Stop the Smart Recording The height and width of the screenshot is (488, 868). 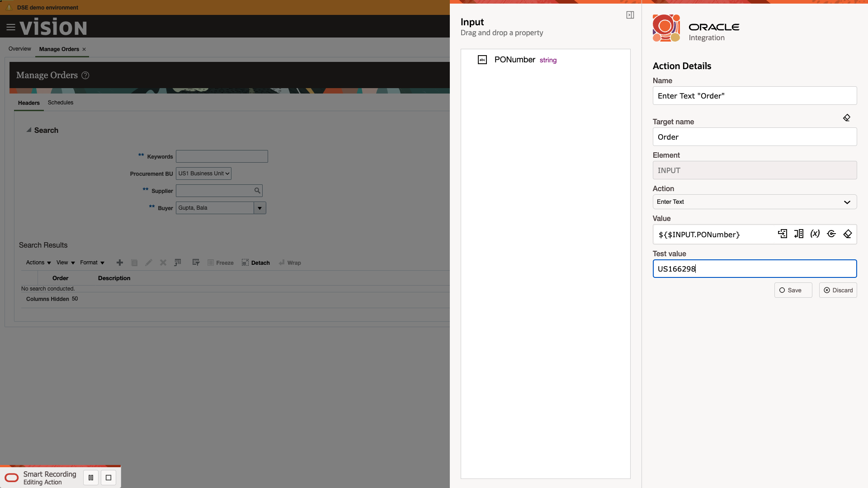pyautogui.click(x=108, y=477)
